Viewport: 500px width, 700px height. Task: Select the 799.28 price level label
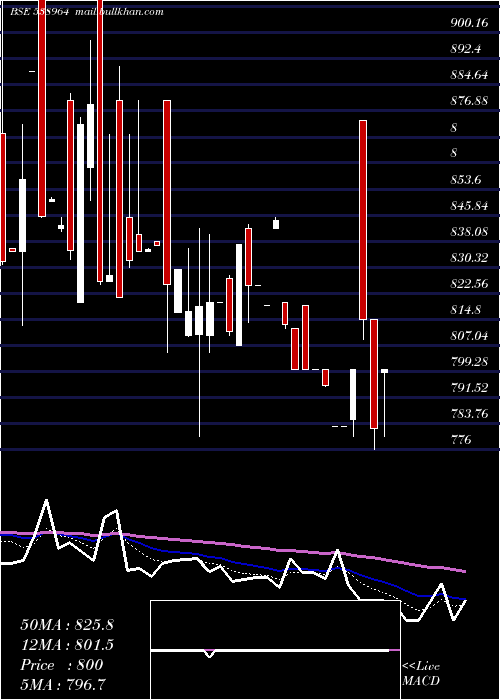coord(469,362)
